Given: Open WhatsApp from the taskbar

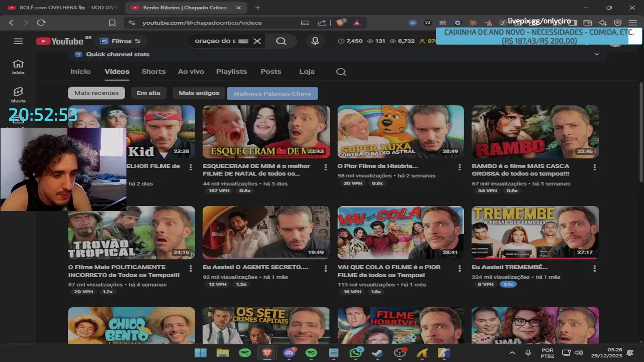Looking at the screenshot, I should [x=356, y=353].
